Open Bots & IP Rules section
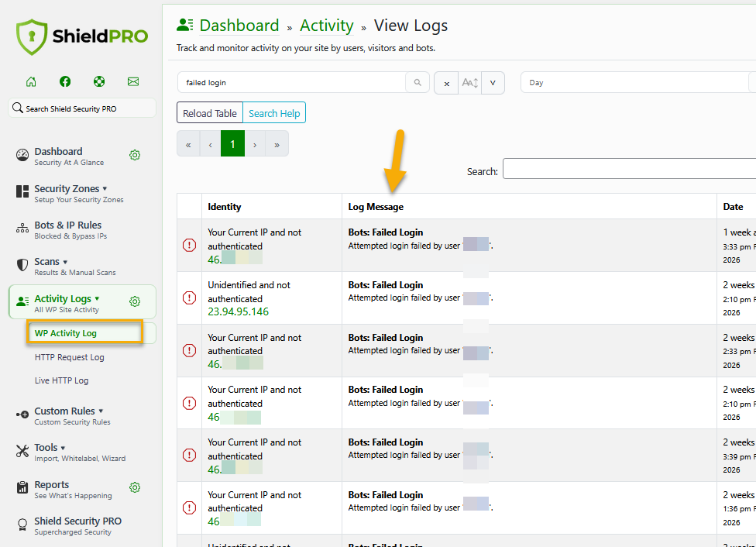 (x=70, y=229)
